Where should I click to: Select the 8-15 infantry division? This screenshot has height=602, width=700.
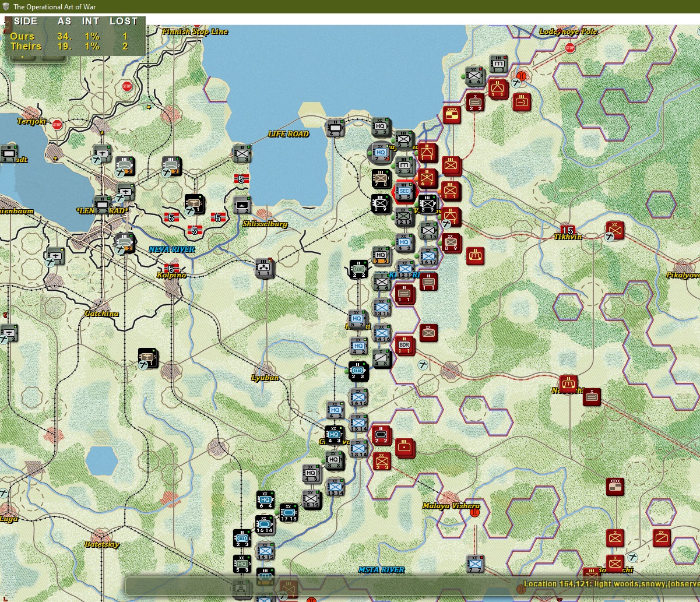pyautogui.click(x=428, y=231)
